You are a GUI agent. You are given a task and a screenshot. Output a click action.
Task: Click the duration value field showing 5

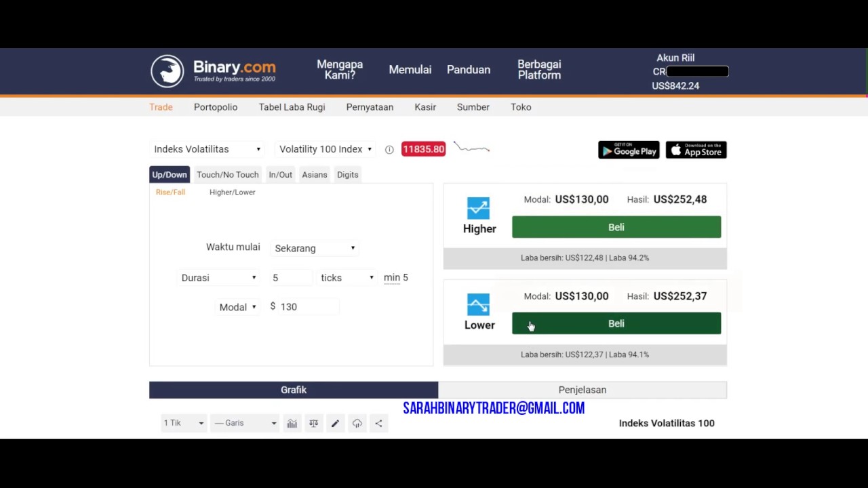coord(290,278)
